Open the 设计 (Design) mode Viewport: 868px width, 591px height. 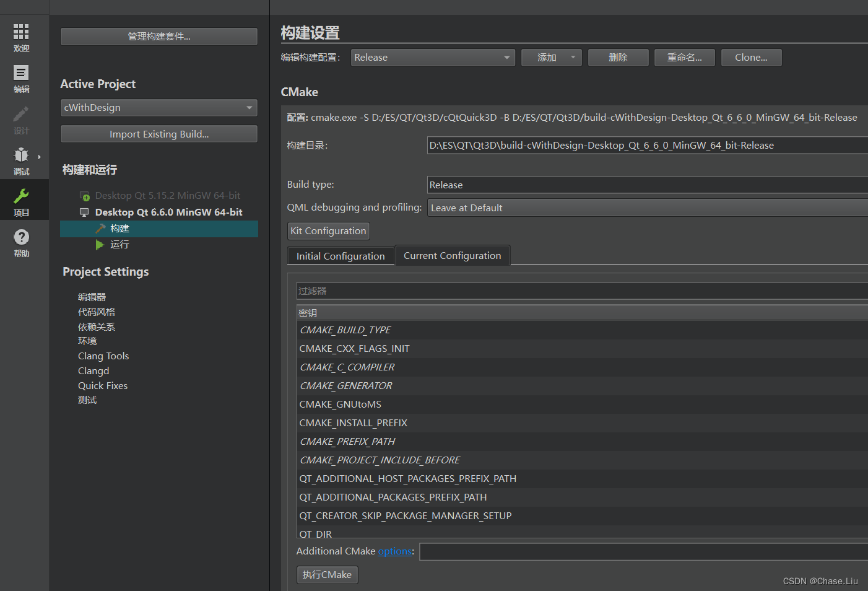click(x=21, y=121)
